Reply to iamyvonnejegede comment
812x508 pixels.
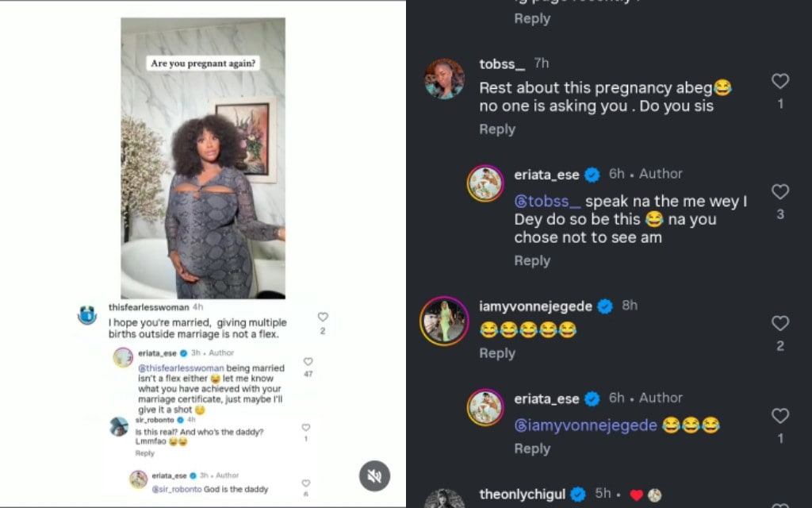click(497, 353)
